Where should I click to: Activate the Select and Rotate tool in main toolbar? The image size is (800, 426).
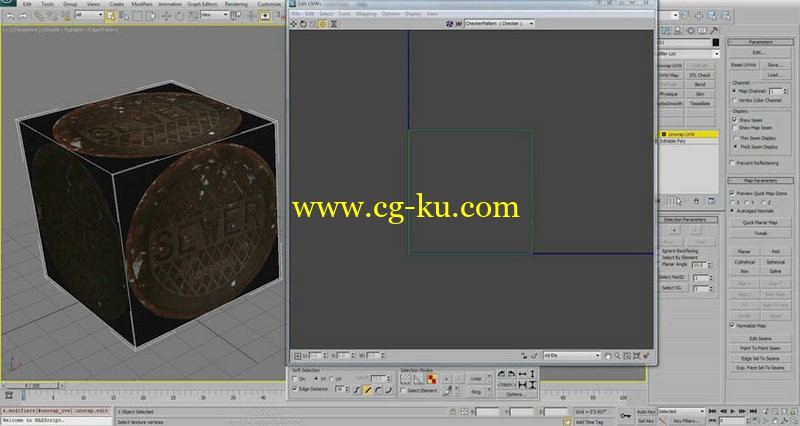pyautogui.click(x=180, y=16)
